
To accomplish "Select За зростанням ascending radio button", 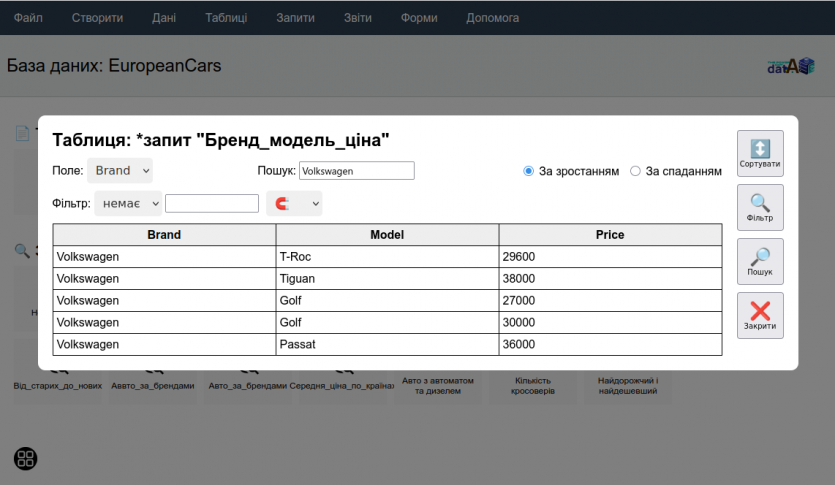I will click(x=529, y=171).
